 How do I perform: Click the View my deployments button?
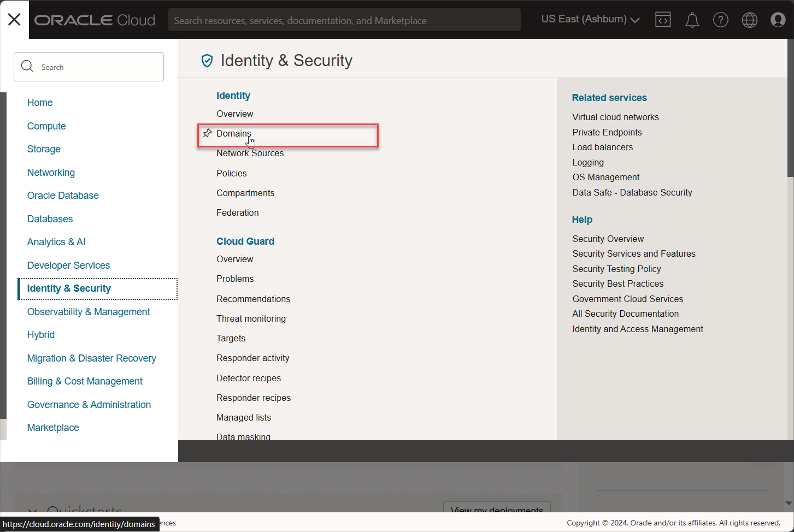497,510
